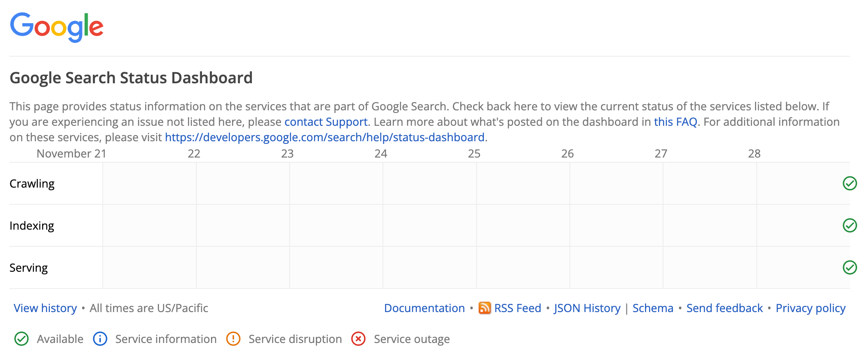The width and height of the screenshot is (868, 358).
Task: Open View history
Action: [x=45, y=308]
